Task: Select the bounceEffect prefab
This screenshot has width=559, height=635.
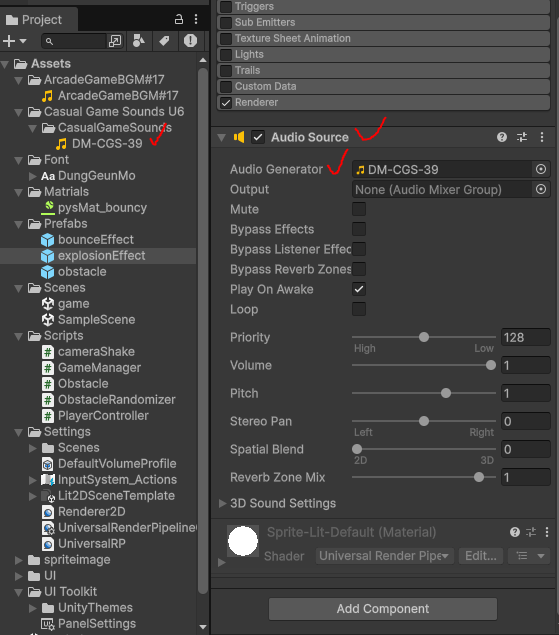Action: pos(87,240)
